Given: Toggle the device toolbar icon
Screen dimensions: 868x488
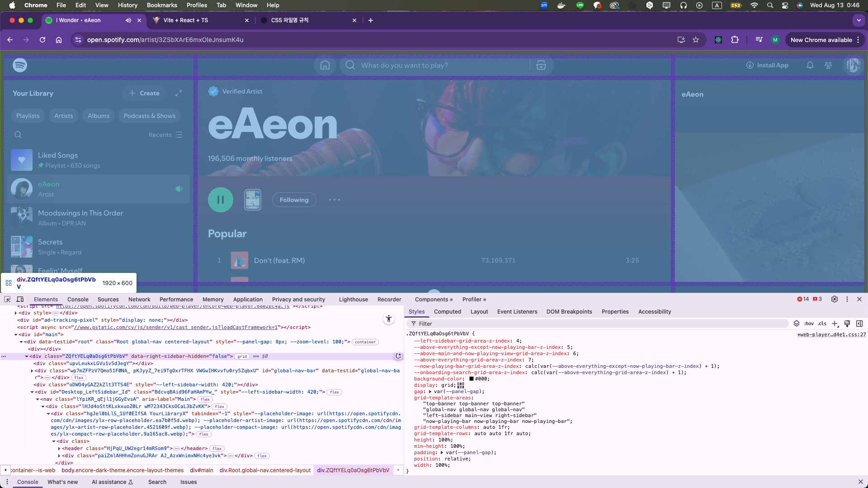Looking at the screenshot, I should [20, 299].
